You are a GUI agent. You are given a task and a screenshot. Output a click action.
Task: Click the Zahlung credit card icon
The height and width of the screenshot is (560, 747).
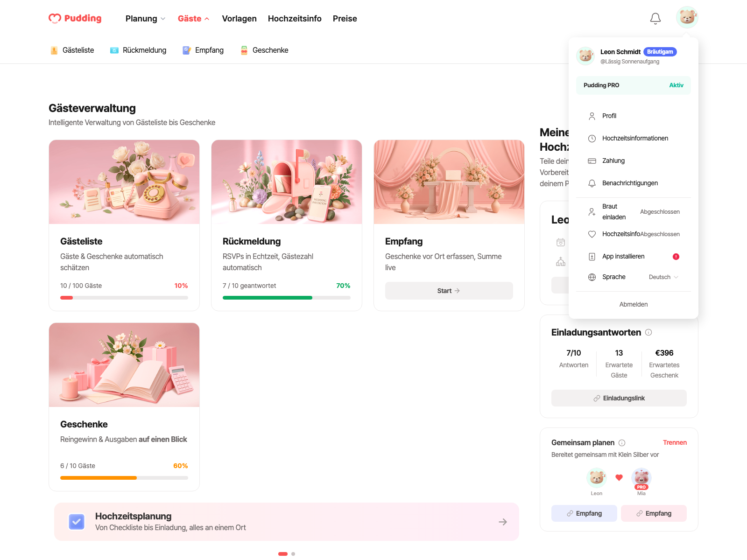pyautogui.click(x=592, y=161)
